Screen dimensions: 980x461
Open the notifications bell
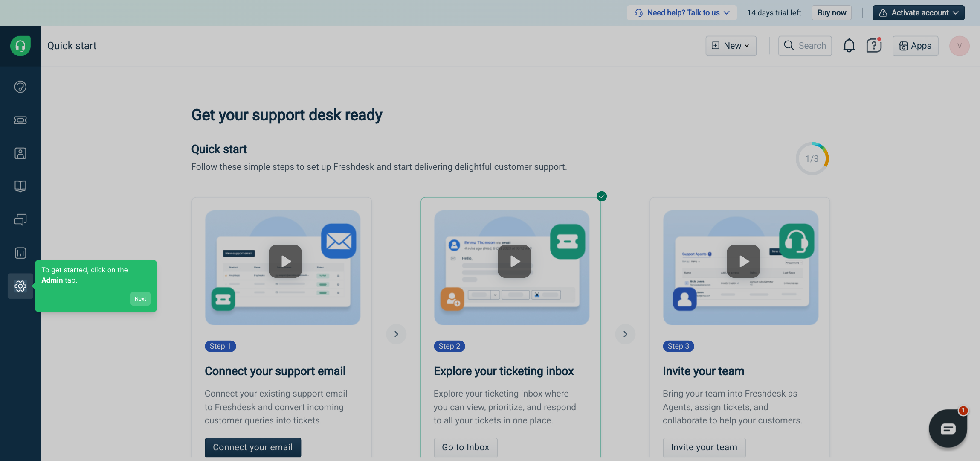pos(849,46)
